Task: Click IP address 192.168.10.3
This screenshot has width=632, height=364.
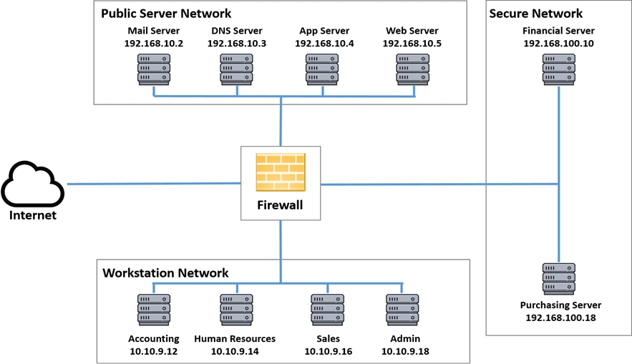Action: click(237, 43)
